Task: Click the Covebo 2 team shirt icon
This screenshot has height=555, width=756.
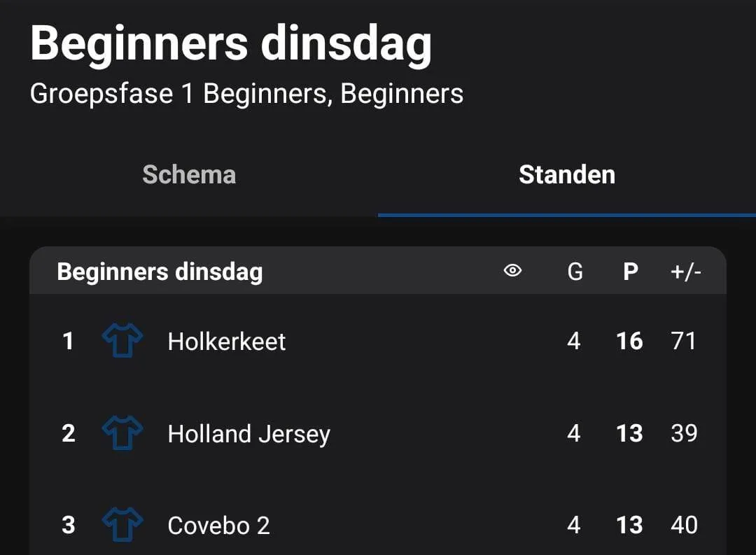Action: click(x=122, y=525)
